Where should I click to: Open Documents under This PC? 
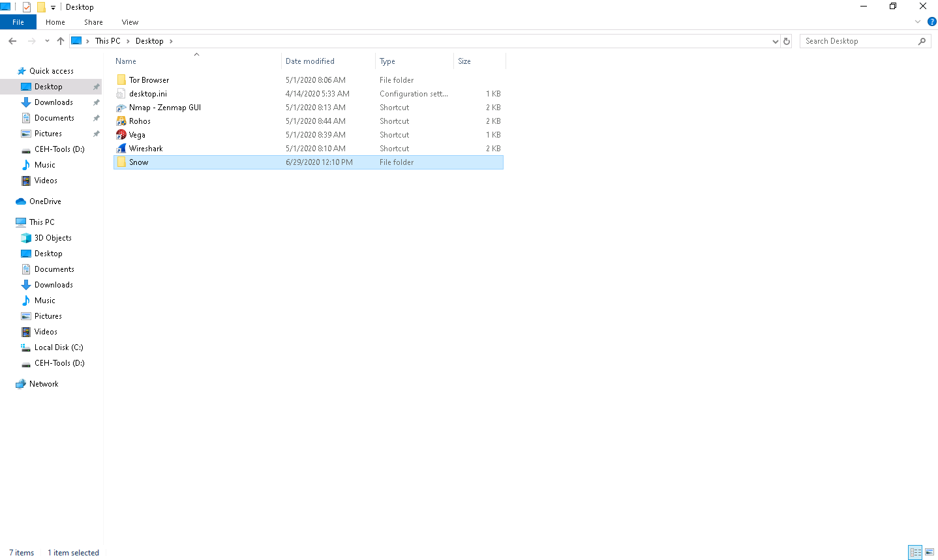coord(54,269)
